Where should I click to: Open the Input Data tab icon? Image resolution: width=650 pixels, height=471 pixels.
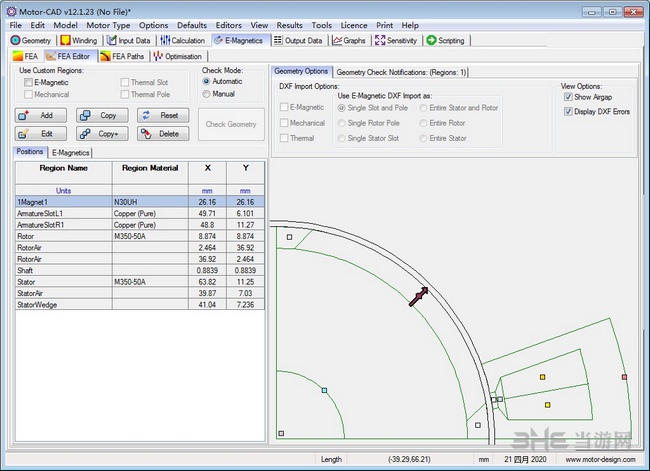[x=111, y=40]
